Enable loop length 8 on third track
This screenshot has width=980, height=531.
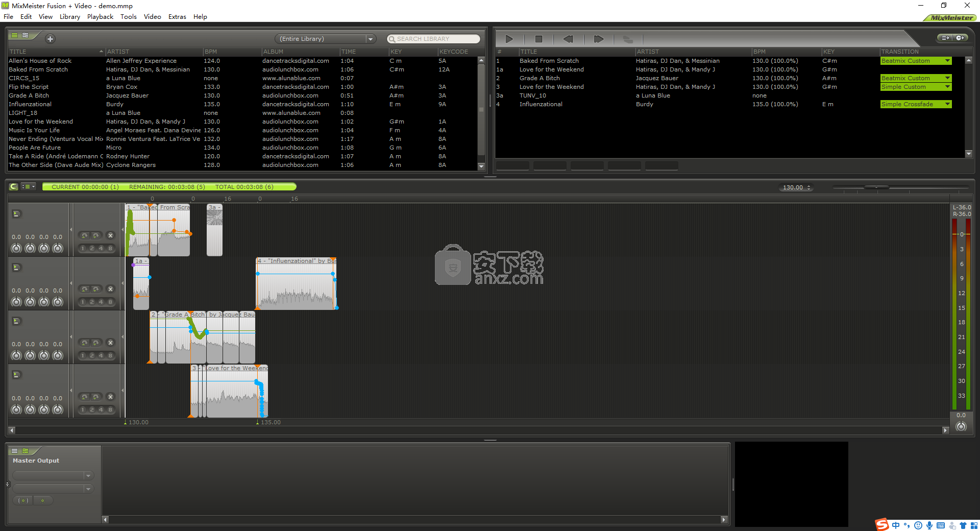tap(110, 356)
